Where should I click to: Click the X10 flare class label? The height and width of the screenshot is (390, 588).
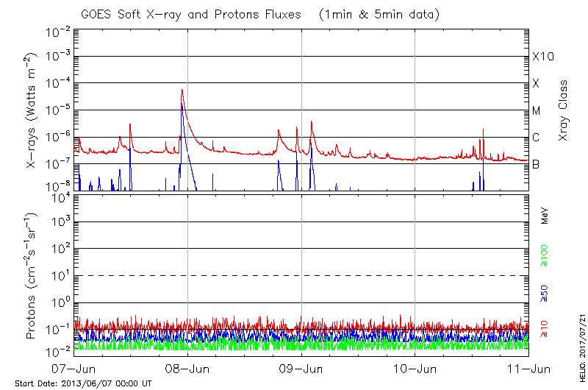542,57
